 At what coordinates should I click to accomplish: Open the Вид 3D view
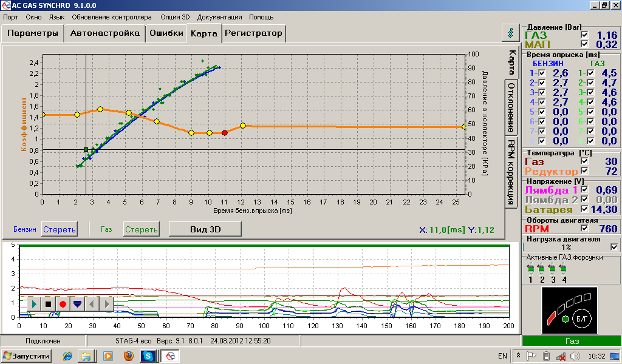click(x=205, y=229)
